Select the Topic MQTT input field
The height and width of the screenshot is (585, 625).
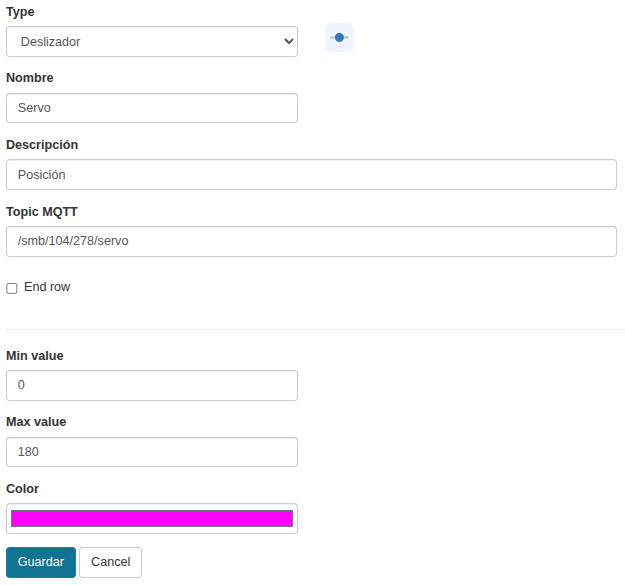pos(311,241)
